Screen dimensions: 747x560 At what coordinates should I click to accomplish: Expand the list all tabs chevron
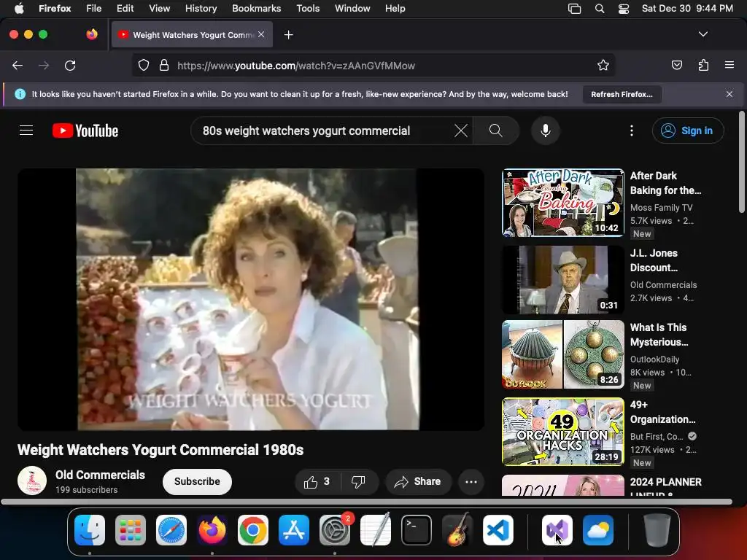[703, 34]
